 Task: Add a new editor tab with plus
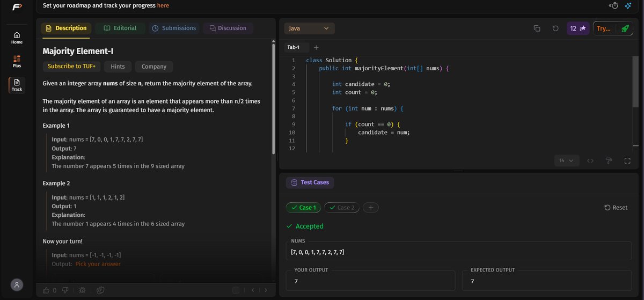316,47
